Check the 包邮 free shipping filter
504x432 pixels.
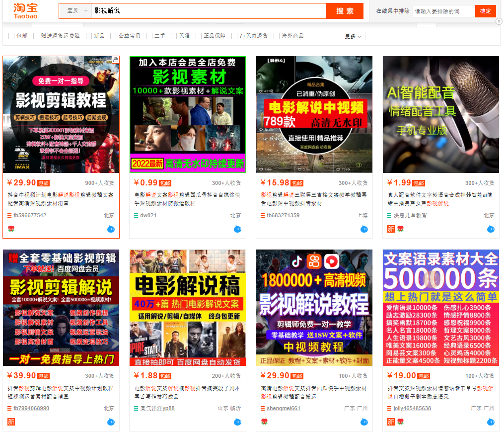11,36
